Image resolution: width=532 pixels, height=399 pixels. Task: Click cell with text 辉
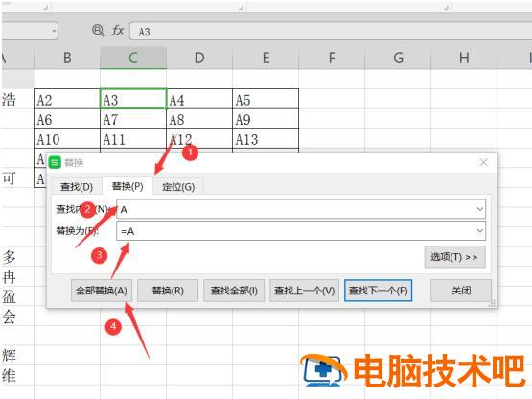tap(18, 355)
